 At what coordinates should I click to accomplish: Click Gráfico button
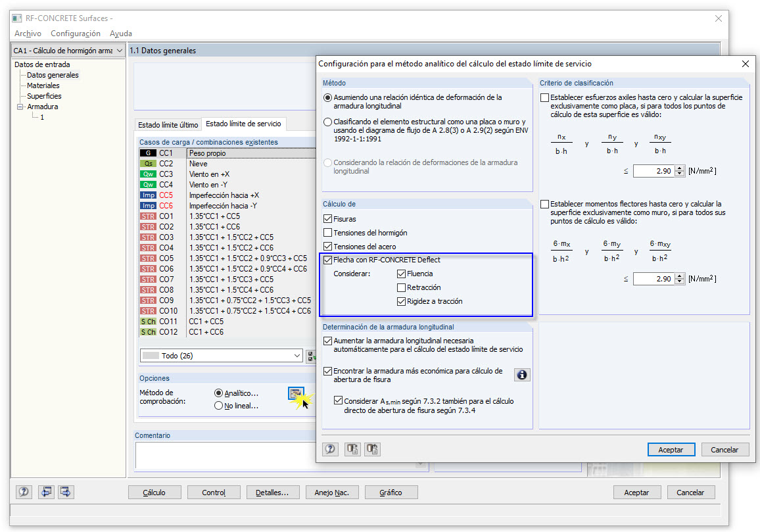391,493
